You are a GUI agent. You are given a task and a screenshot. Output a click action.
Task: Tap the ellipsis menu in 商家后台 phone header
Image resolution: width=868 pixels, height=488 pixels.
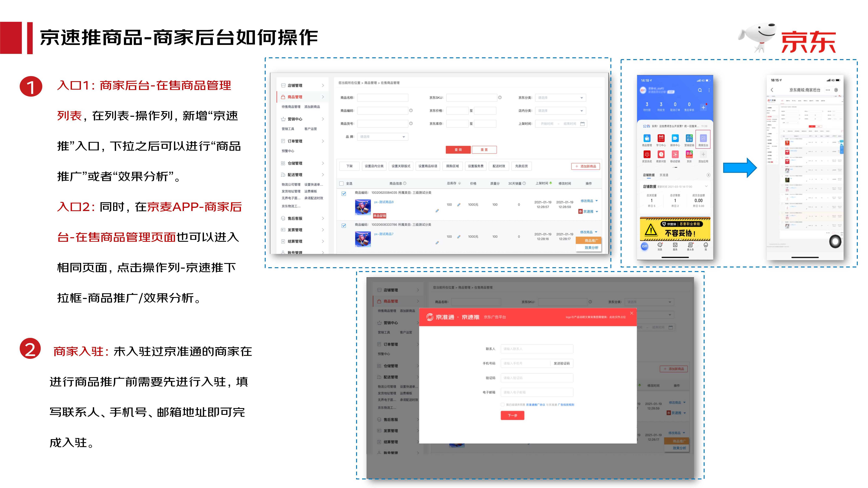[x=828, y=90]
